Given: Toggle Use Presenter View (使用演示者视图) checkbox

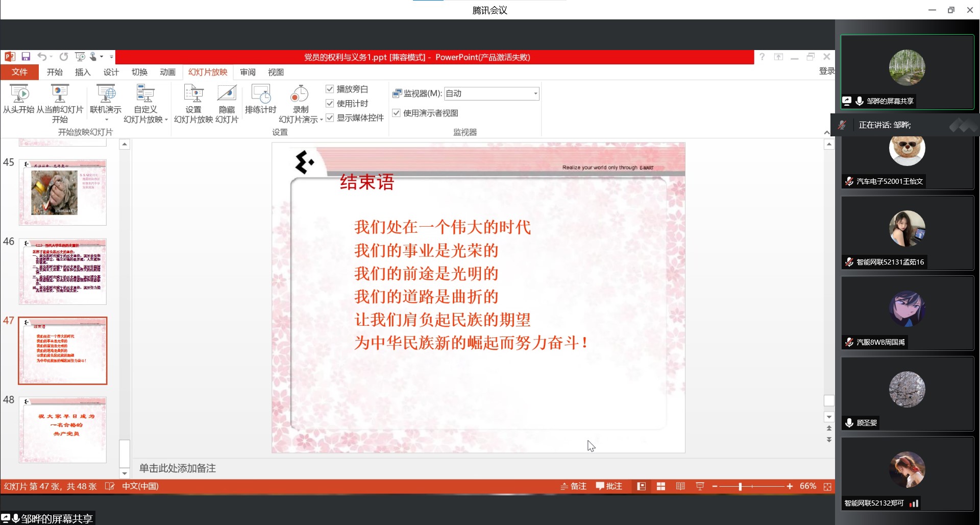Looking at the screenshot, I should (396, 113).
